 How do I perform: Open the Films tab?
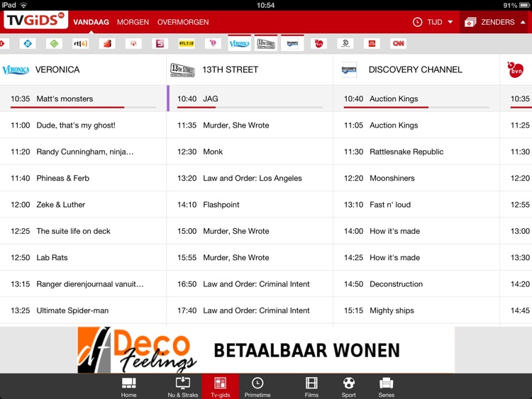pyautogui.click(x=311, y=387)
